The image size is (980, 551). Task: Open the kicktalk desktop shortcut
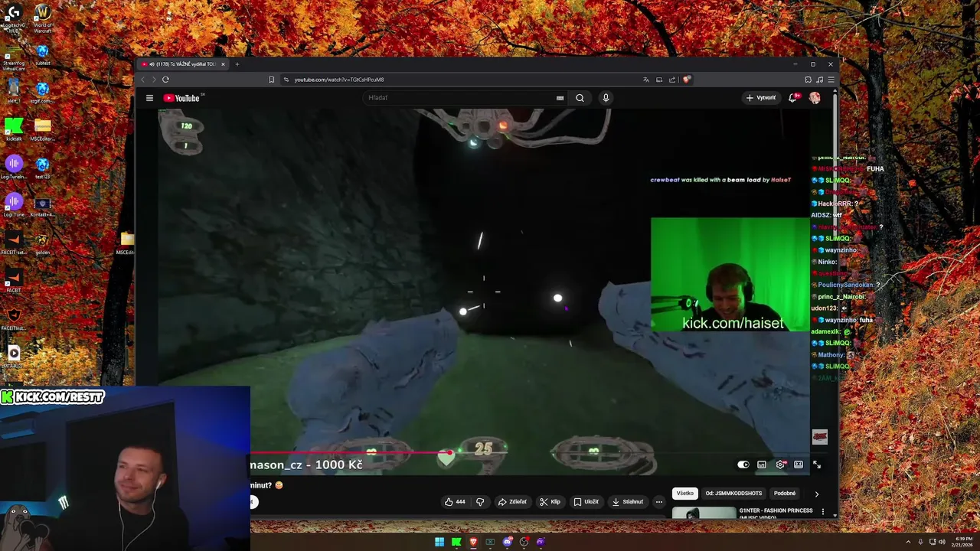14,129
